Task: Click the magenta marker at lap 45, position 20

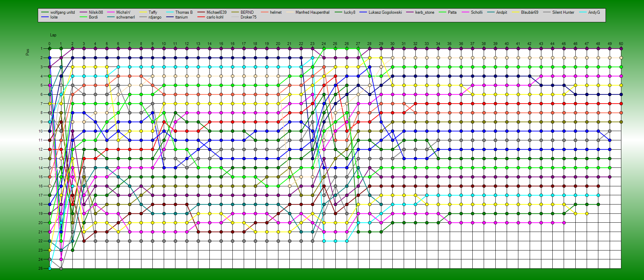Action: coord(564,223)
